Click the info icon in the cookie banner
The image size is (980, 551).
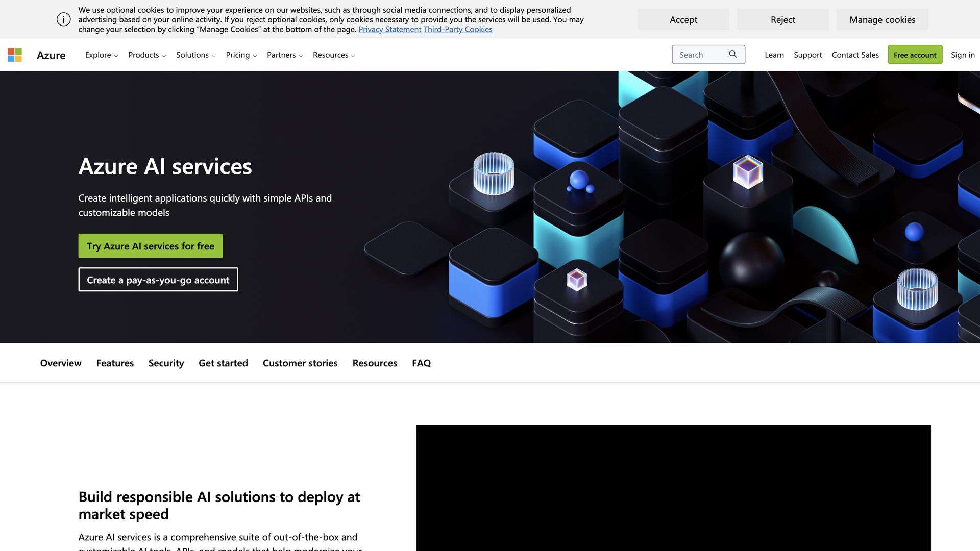click(x=63, y=19)
